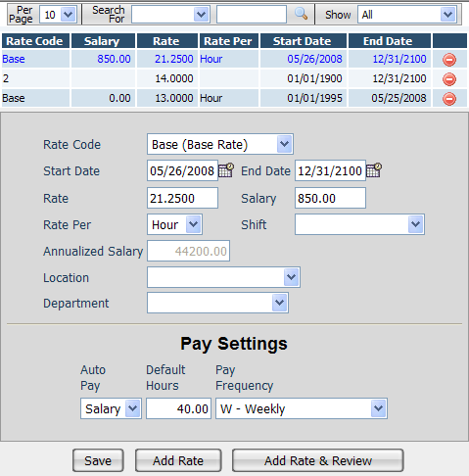The image size is (469, 476).
Task: Open the Pay Frequency dropdown
Action: pos(302,408)
